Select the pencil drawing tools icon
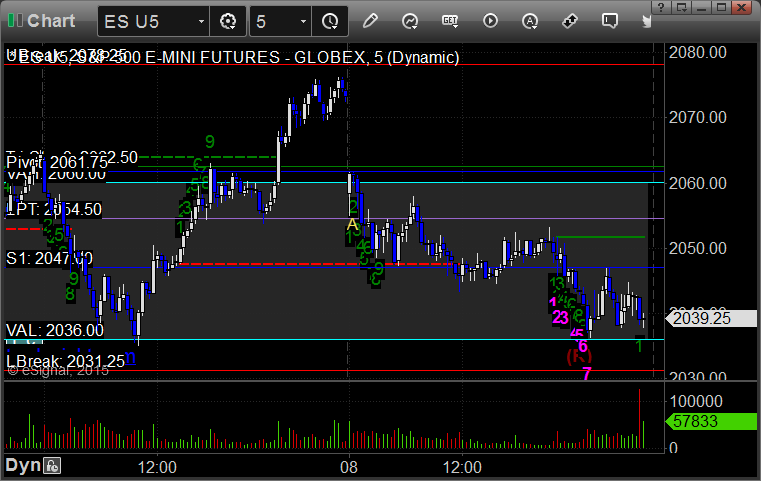Viewport: 761px width, 481px height. (x=370, y=21)
